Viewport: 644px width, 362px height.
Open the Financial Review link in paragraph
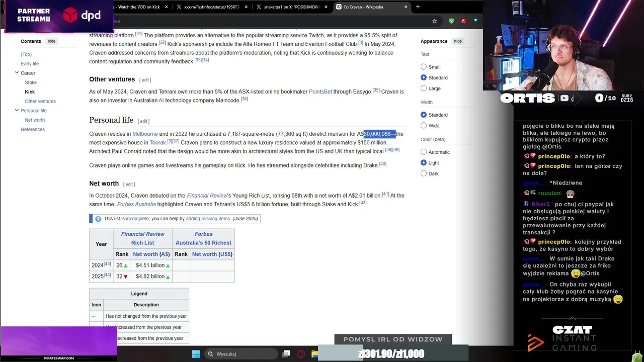pyautogui.click(x=207, y=196)
